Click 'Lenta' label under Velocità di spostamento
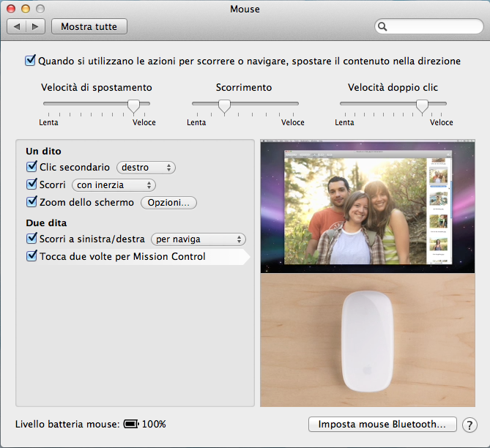Image resolution: width=490 pixels, height=448 pixels. [48, 122]
